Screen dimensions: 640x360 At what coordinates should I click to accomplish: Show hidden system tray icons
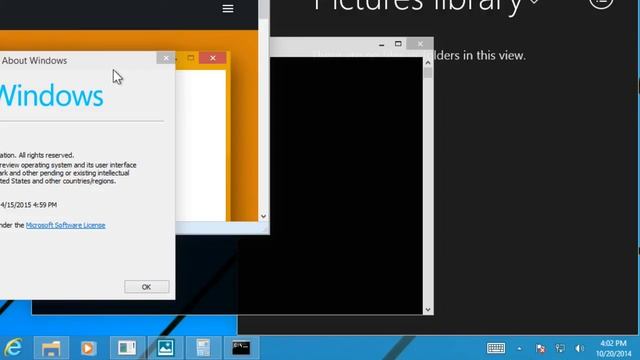(x=519, y=348)
